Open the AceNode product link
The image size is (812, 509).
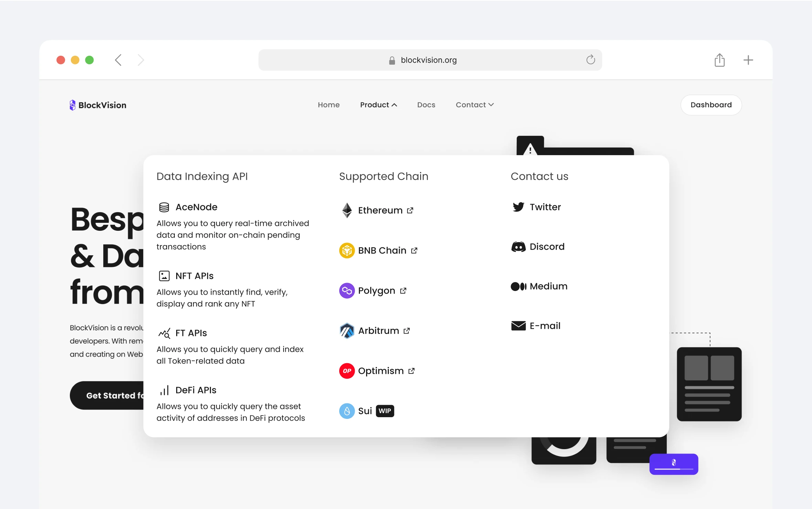point(196,207)
